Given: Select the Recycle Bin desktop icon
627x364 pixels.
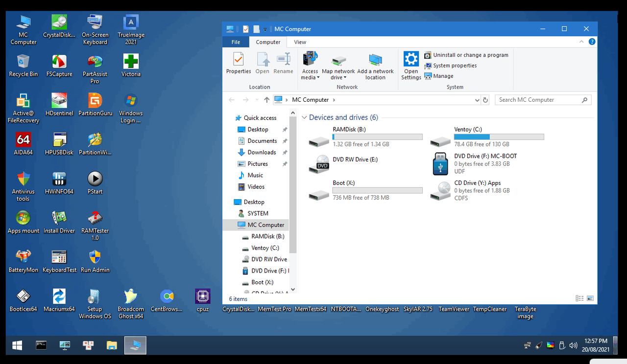Looking at the screenshot, I should [x=23, y=65].
